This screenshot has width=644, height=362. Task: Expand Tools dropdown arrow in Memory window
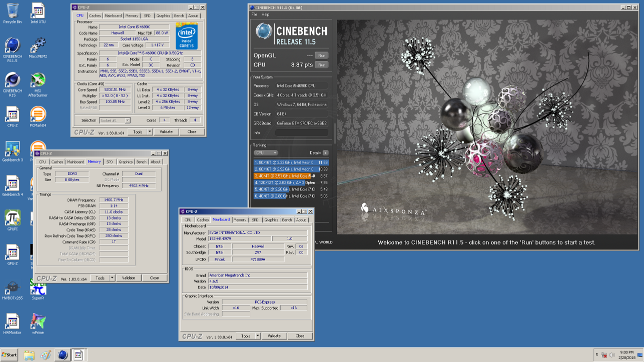tap(112, 278)
